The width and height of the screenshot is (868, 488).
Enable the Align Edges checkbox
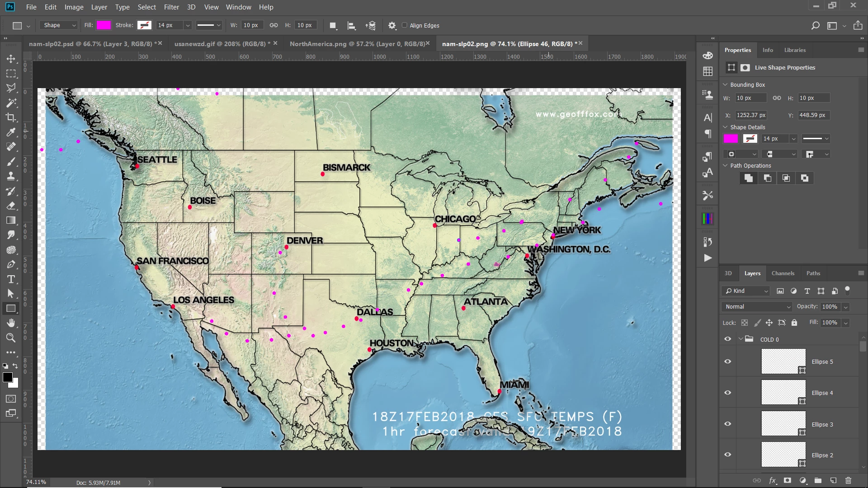tap(405, 25)
